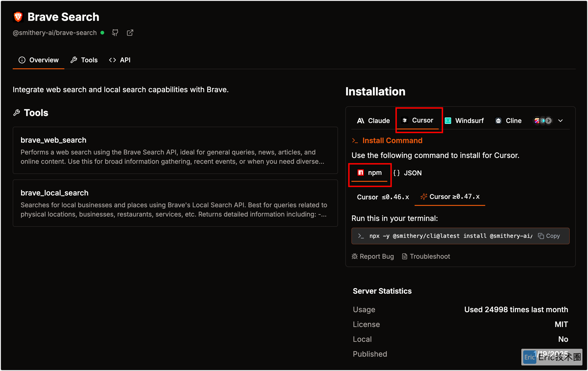Click the Brave lion logo icon
This screenshot has height=371, width=588.
tap(18, 17)
